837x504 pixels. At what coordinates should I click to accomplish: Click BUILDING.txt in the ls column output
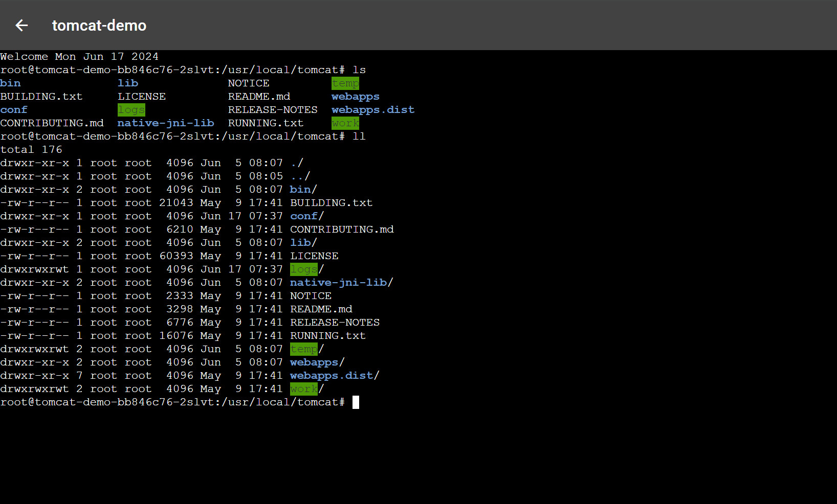(41, 97)
